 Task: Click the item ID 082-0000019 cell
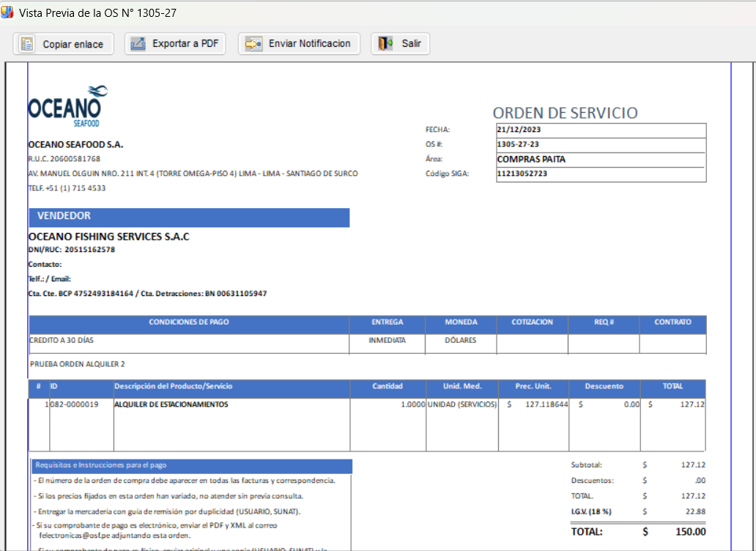[x=74, y=404]
